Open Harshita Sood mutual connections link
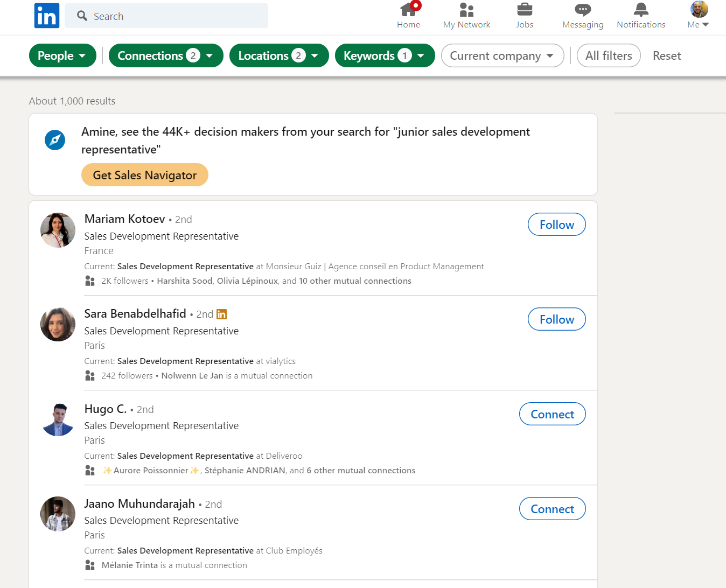The image size is (726, 588). (x=185, y=281)
